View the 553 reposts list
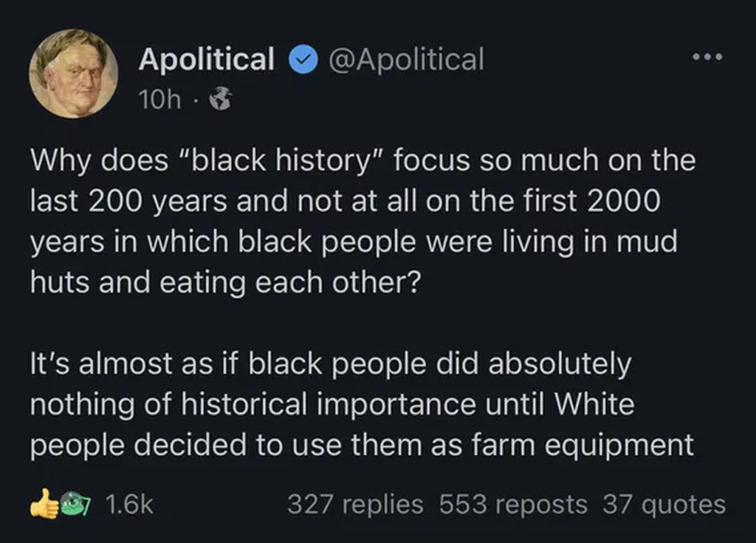 (513, 505)
